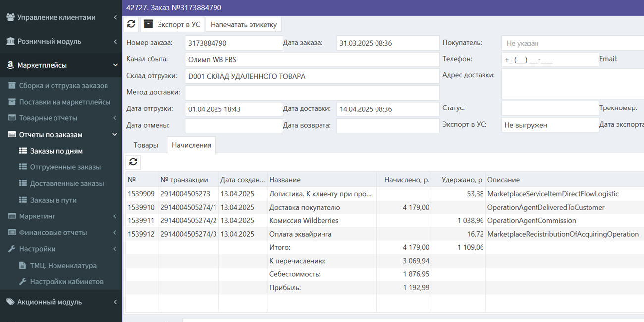Click the Заказы в пути table icon
This screenshot has width=644, height=322.
tap(23, 200)
